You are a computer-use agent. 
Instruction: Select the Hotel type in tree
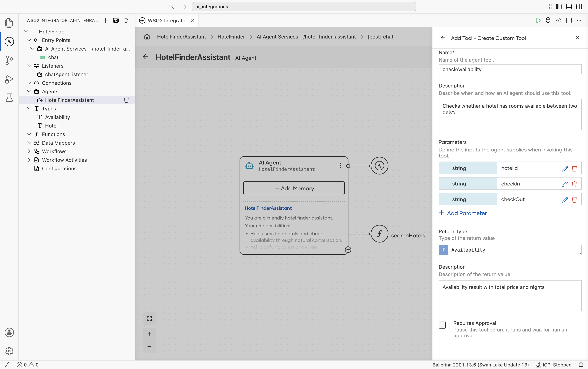click(51, 126)
